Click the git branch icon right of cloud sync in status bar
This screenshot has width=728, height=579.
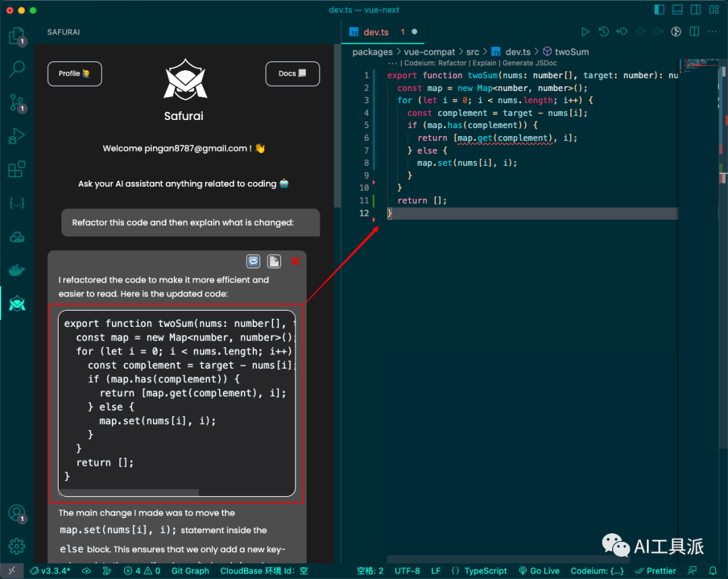coord(107,571)
